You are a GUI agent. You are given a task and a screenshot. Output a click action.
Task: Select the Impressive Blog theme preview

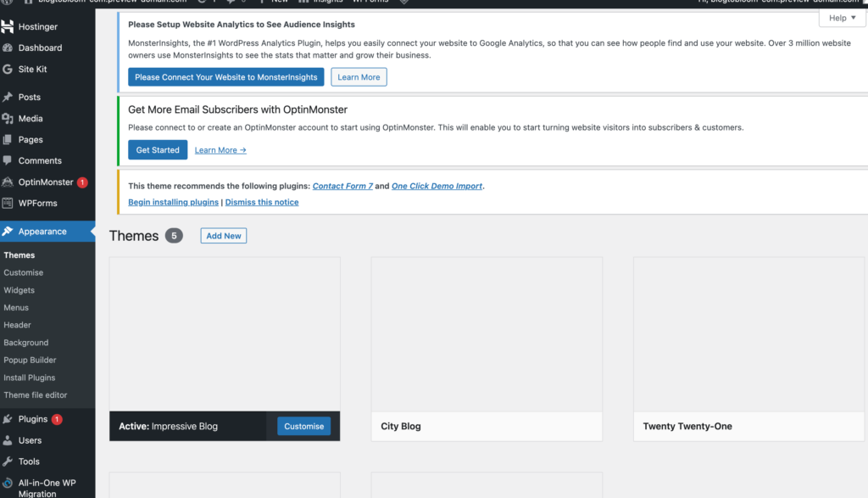(225, 334)
